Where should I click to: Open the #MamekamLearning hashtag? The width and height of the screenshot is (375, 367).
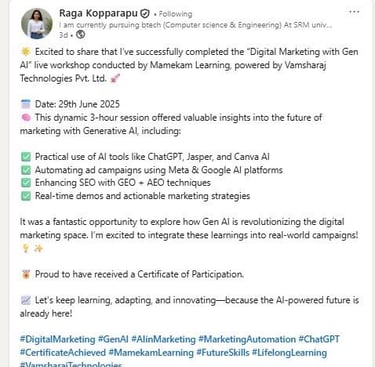[151, 353]
